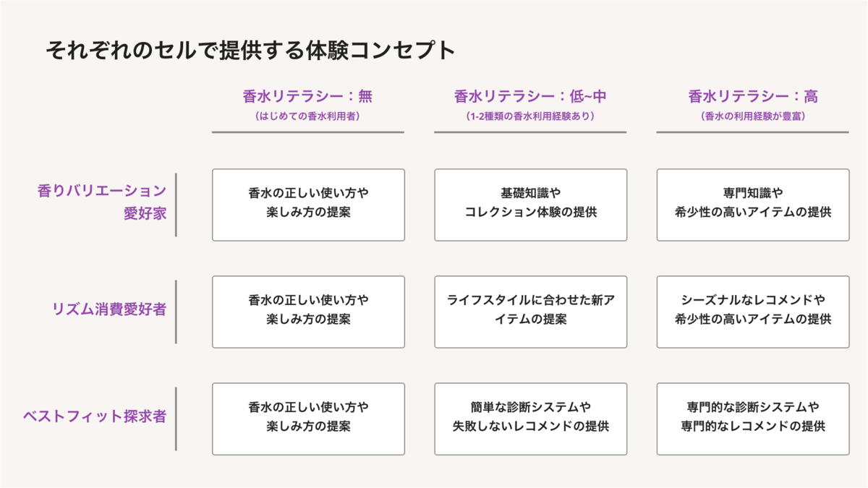Click the top-row 香水の正しい使い方や楽しみ方の提案 cell
Screen dimensions: 868x488
[308, 205]
